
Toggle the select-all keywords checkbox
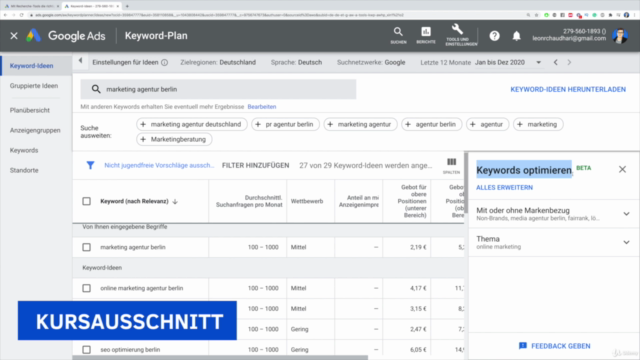pos(87,201)
